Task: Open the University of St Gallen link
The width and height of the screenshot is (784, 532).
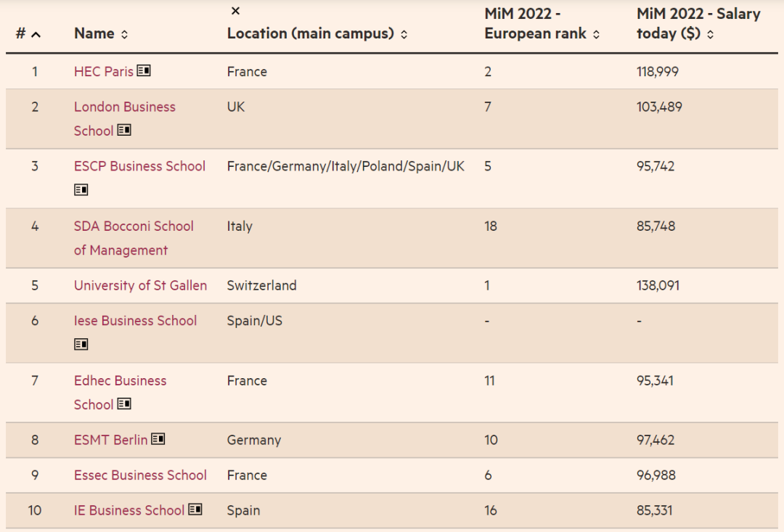Action: tap(140, 285)
